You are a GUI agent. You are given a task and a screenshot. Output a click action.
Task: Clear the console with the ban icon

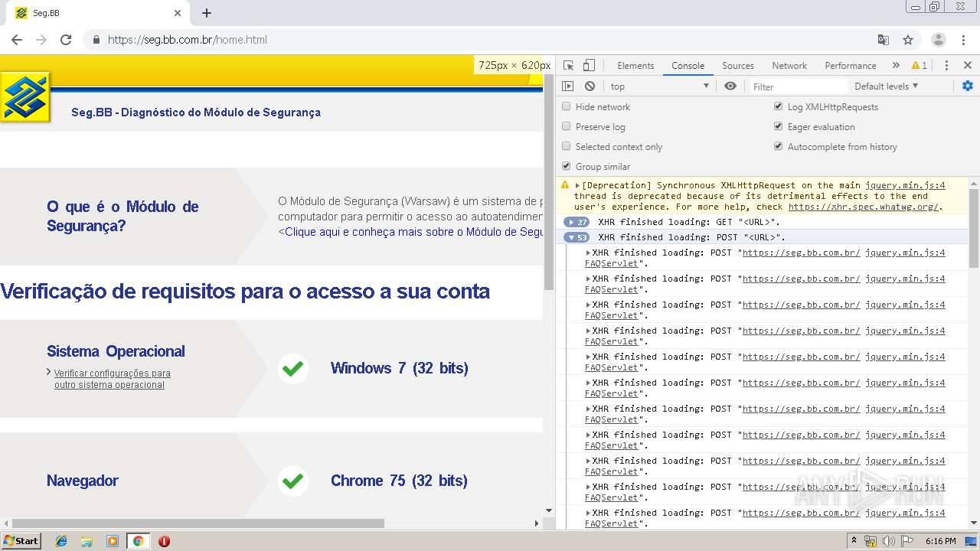590,86
